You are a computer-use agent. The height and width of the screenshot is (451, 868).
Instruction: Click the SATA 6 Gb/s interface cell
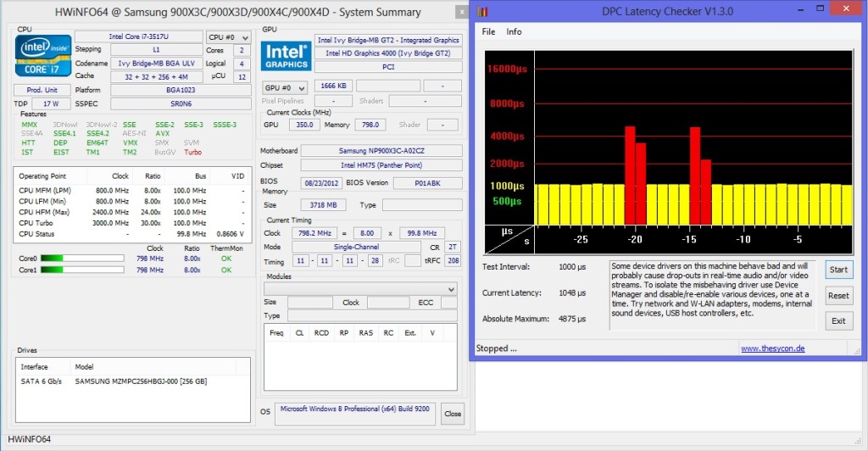42,381
